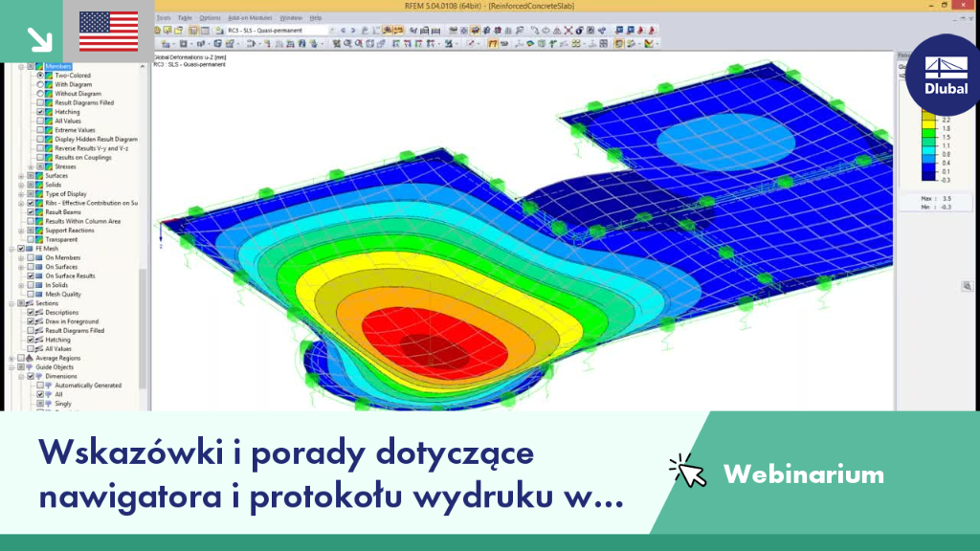
Task: Click the Webinarium label
Action: (x=804, y=474)
